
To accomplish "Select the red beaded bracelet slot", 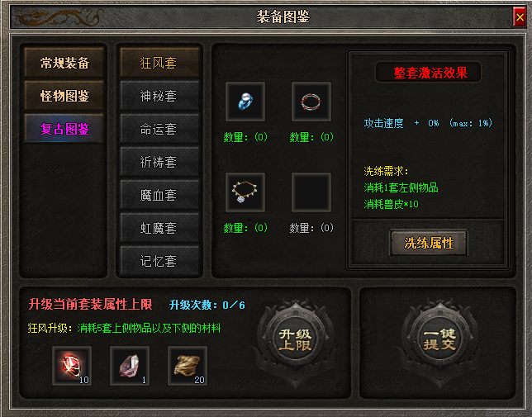I will click(x=311, y=102).
